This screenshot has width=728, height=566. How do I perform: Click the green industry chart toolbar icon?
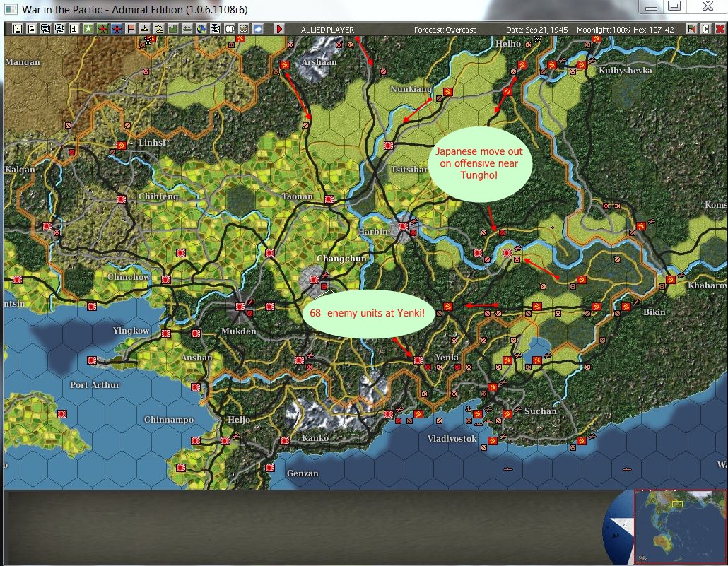172,29
